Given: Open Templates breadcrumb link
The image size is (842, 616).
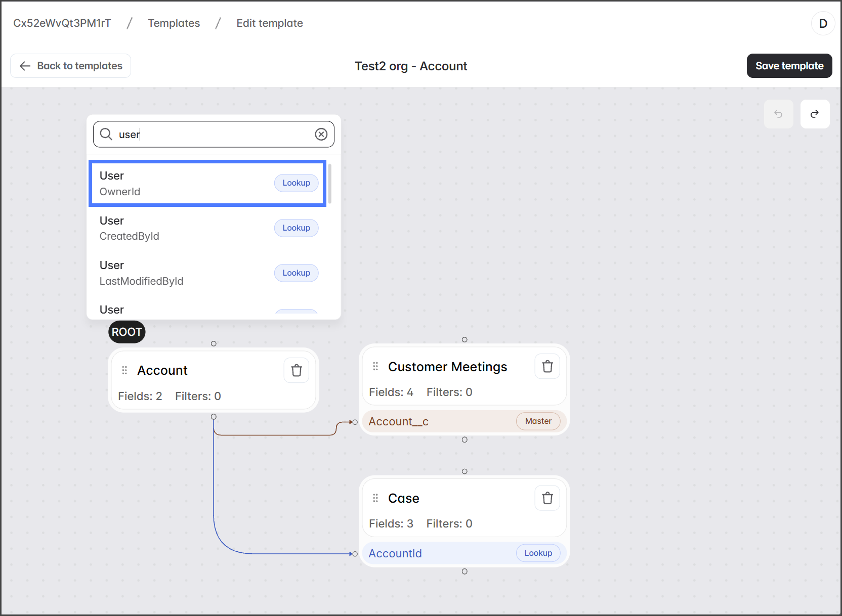Looking at the screenshot, I should pyautogui.click(x=174, y=23).
